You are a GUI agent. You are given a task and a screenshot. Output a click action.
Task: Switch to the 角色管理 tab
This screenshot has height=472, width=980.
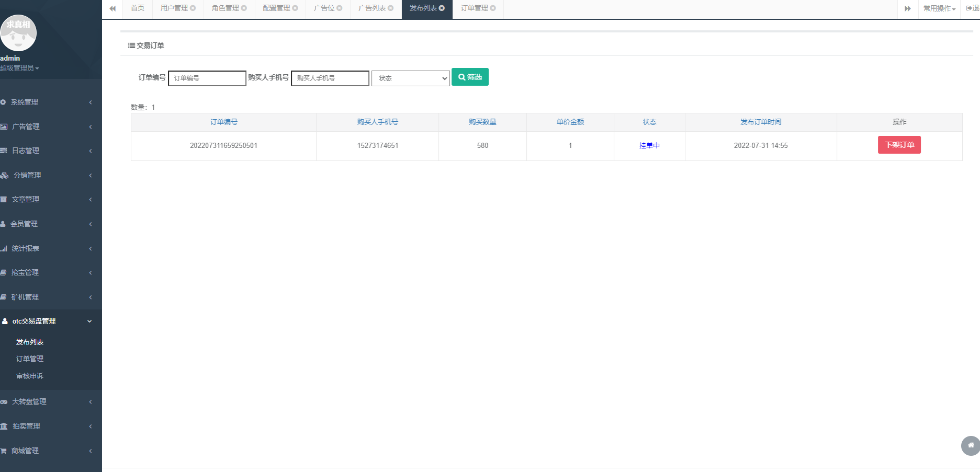pos(225,8)
